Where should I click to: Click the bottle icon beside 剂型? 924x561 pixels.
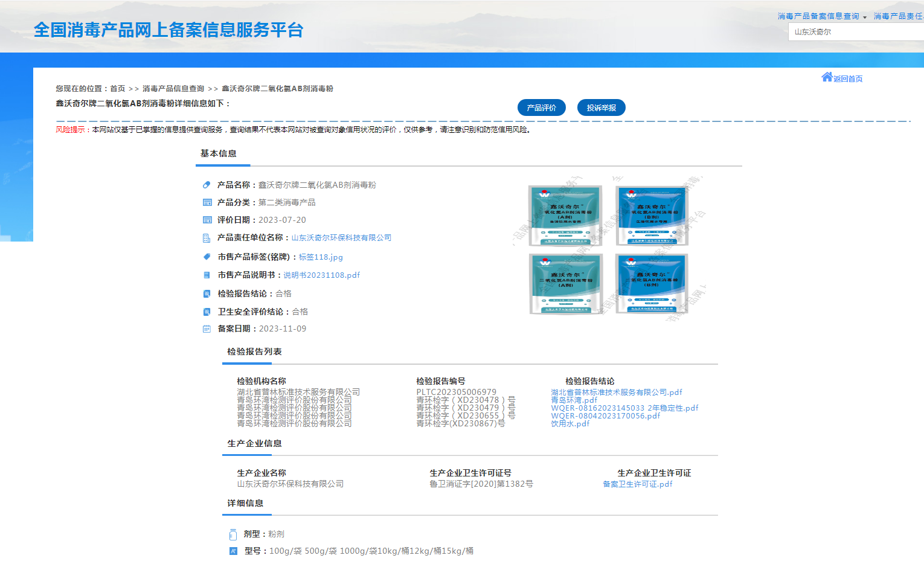[x=233, y=534]
